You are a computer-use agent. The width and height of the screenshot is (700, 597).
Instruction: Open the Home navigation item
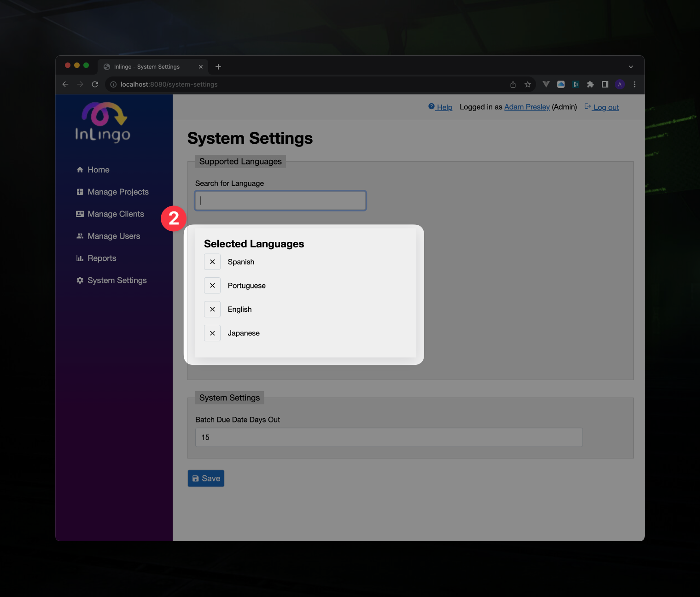tap(97, 170)
